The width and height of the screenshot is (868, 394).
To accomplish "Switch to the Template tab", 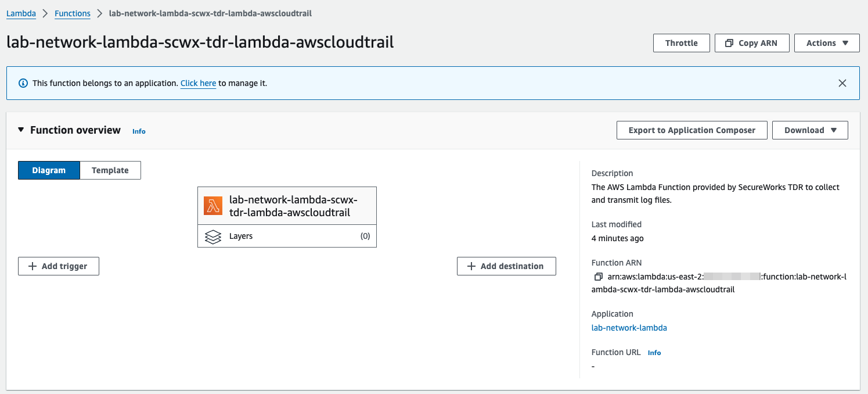I will (x=110, y=170).
